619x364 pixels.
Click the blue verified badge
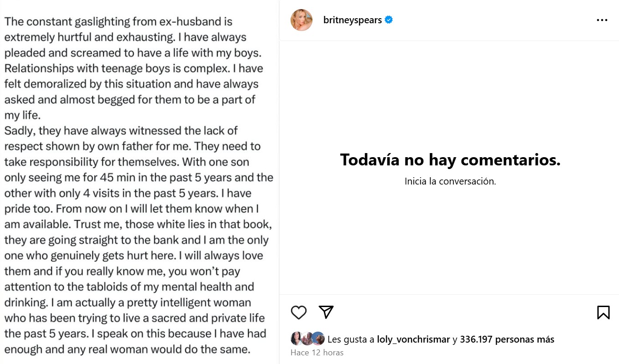389,20
